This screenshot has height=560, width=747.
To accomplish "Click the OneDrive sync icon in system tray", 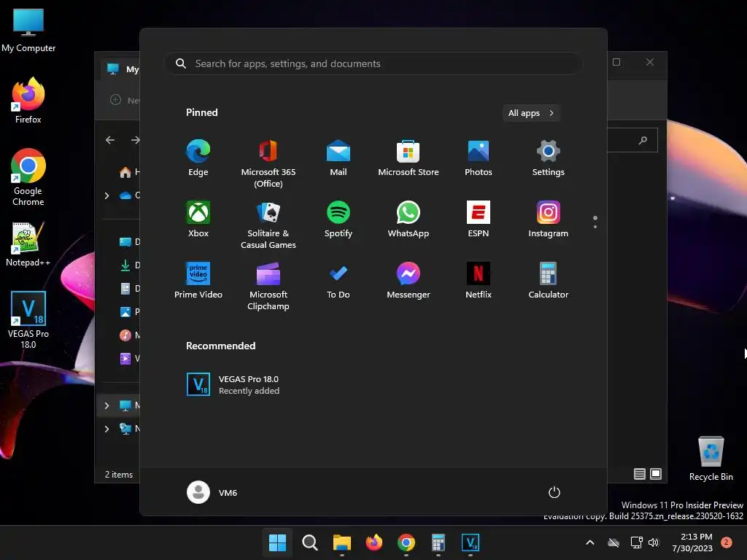I will 614,542.
